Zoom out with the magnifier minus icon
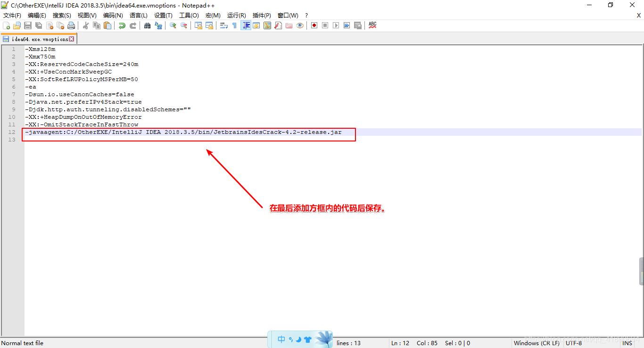Screen dimensions: 644x348 (184, 25)
